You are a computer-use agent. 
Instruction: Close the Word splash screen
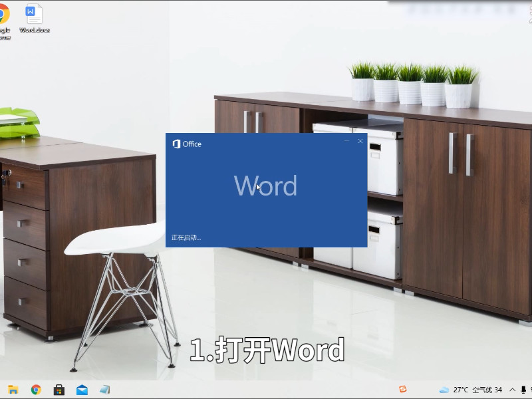click(x=360, y=141)
